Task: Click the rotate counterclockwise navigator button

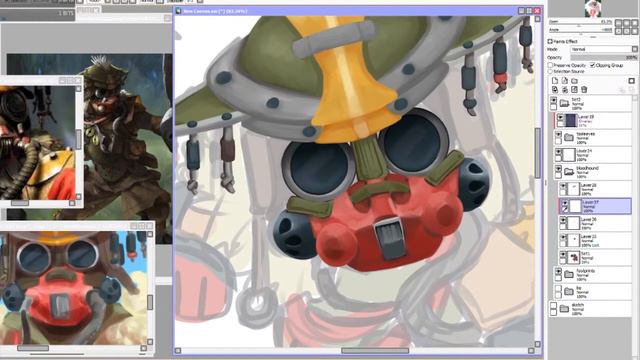Action: point(618,31)
